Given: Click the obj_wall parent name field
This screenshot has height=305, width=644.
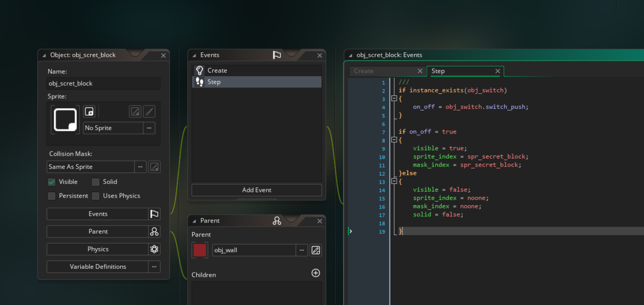Looking at the screenshot, I should click(x=254, y=250).
